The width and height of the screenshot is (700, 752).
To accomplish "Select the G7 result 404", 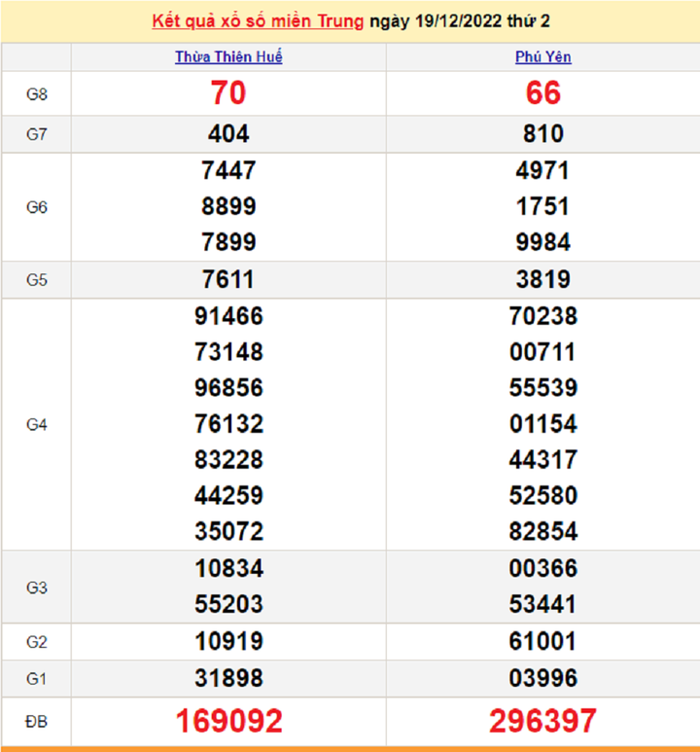I will 228,134.
